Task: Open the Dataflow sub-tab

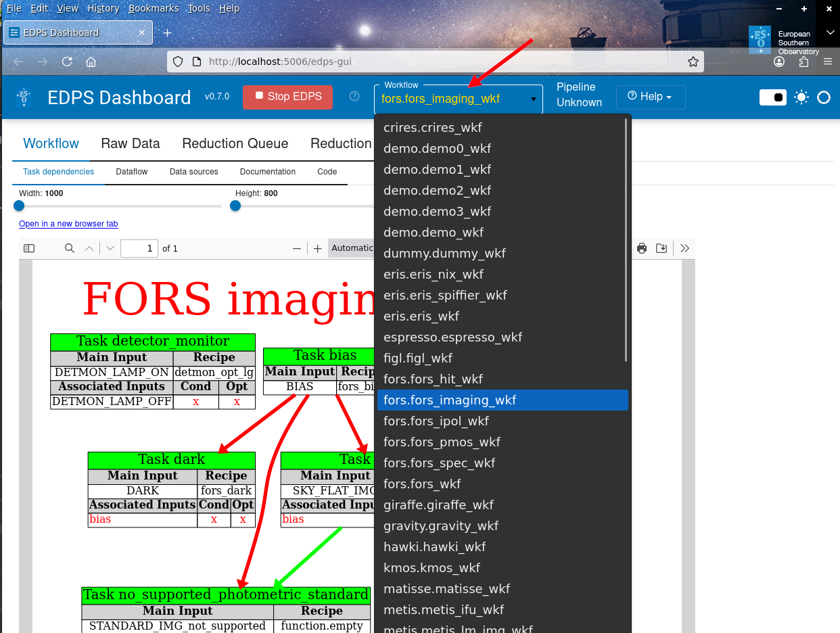Action: tap(132, 172)
